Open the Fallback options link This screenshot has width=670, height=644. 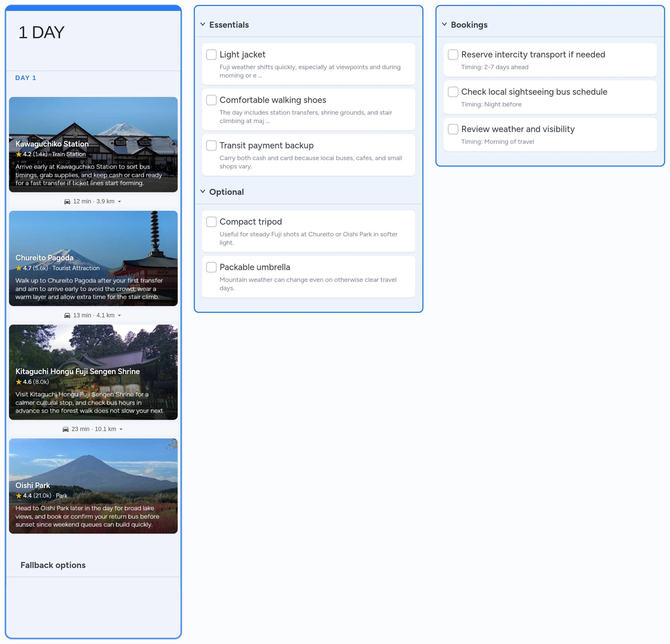pyautogui.click(x=53, y=565)
